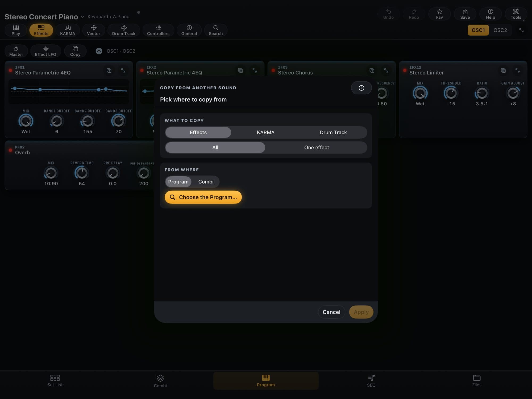Select Effects in What To Copy
The image size is (532, 399).
tap(198, 132)
